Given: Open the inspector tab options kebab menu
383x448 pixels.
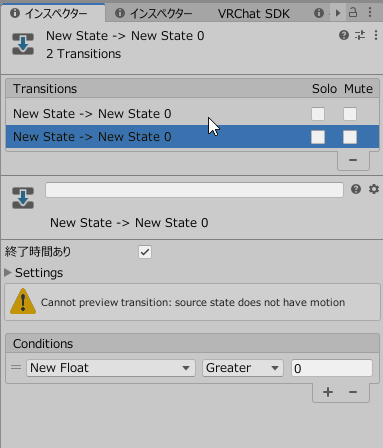Looking at the screenshot, I should [x=370, y=13].
